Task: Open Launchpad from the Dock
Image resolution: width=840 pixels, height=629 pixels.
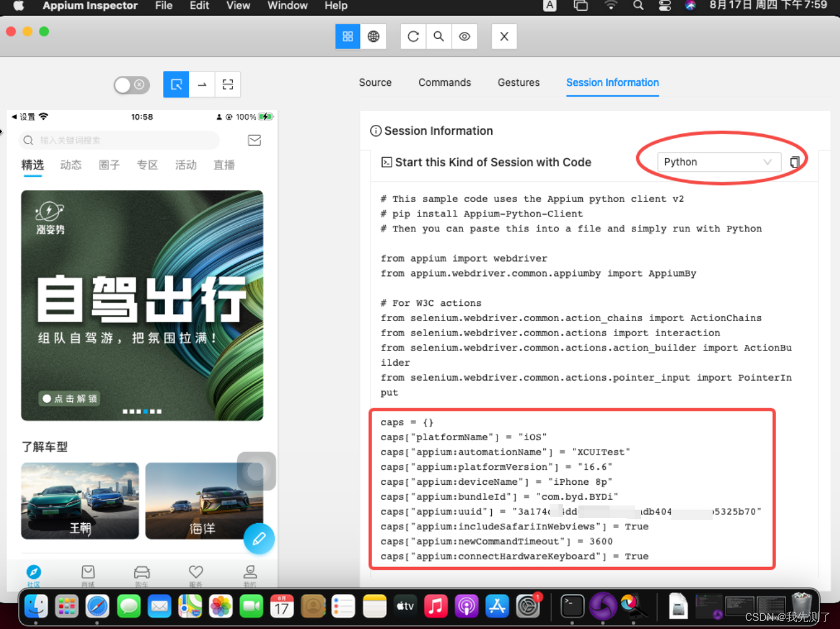Action: tap(66, 606)
